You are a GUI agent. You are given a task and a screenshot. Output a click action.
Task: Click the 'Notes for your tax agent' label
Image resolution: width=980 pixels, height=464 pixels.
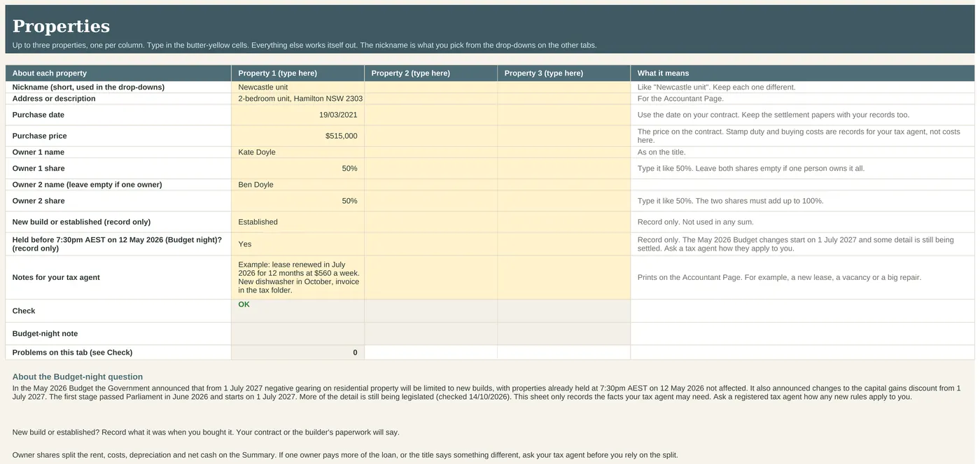[x=56, y=277]
